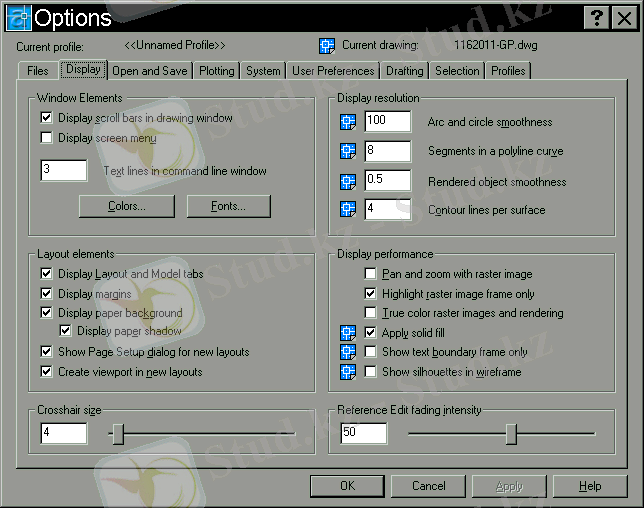Close the Options dialog with the X button

pyautogui.click(x=625, y=18)
